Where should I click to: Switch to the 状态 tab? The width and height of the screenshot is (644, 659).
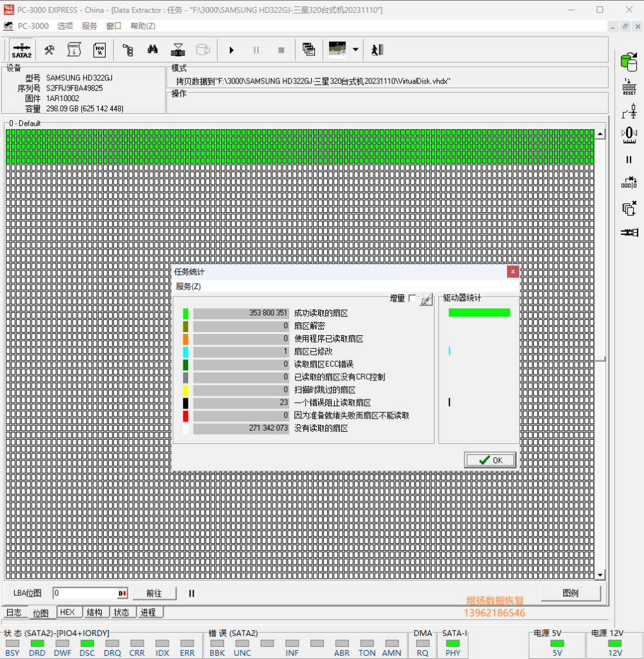pyautogui.click(x=122, y=613)
